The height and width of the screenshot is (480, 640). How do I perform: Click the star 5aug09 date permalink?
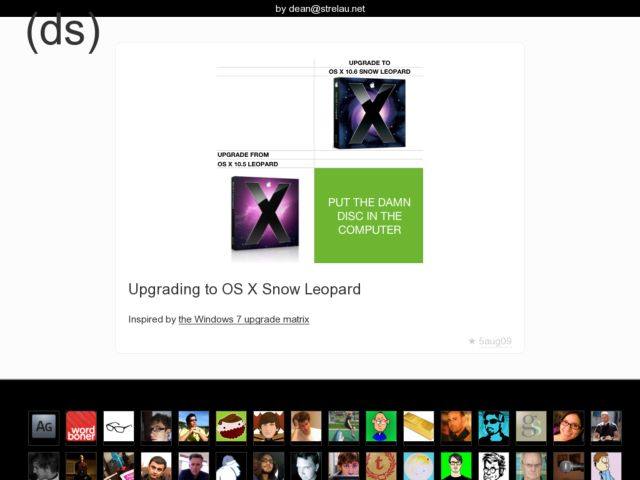click(x=489, y=341)
